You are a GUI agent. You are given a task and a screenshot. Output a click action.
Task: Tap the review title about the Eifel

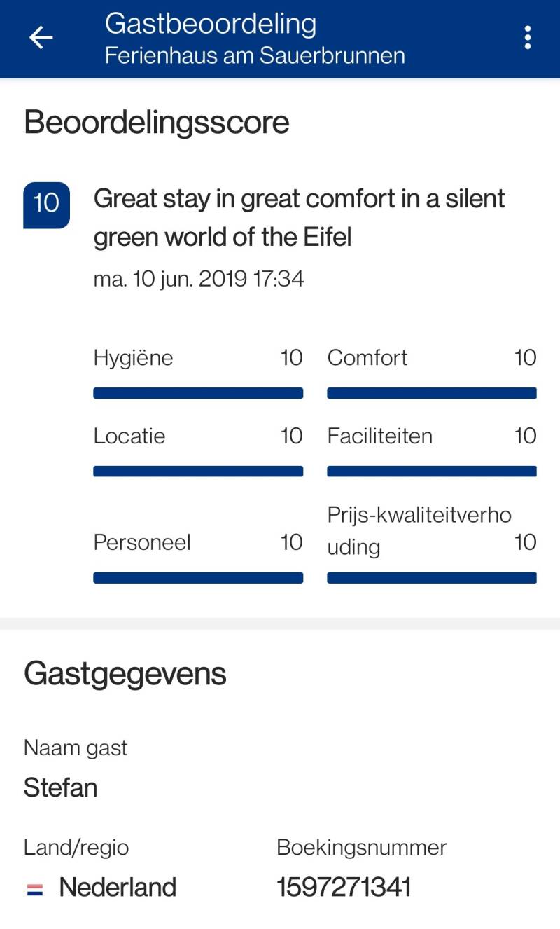[299, 218]
